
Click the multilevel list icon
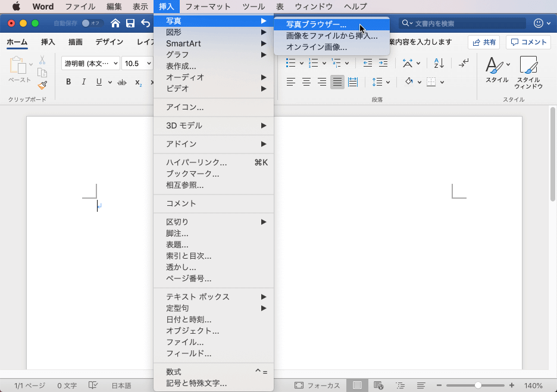pos(336,63)
